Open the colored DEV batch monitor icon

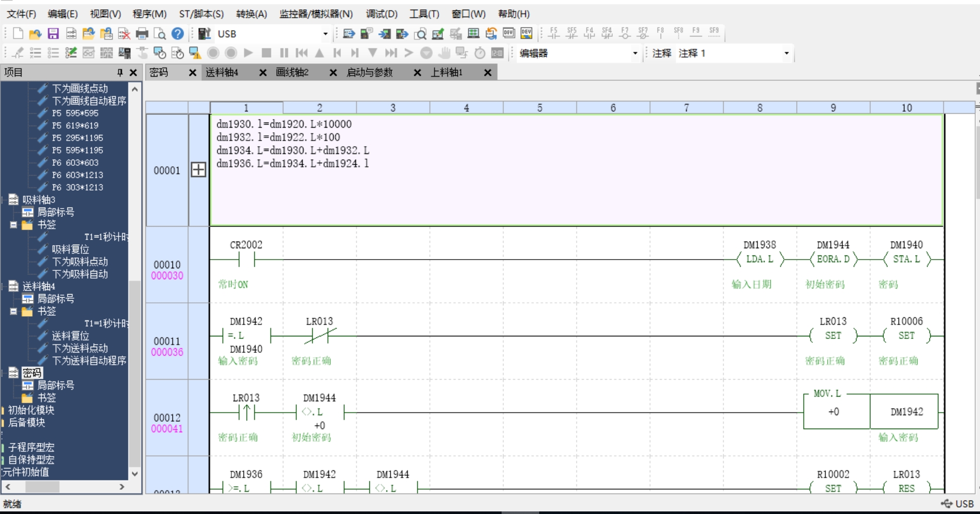pos(526,33)
